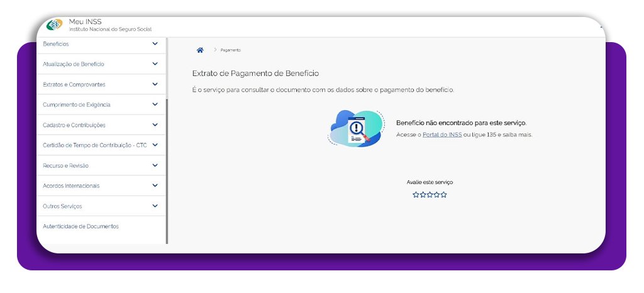Click the sidebar vertical scrollbar

pos(167,170)
